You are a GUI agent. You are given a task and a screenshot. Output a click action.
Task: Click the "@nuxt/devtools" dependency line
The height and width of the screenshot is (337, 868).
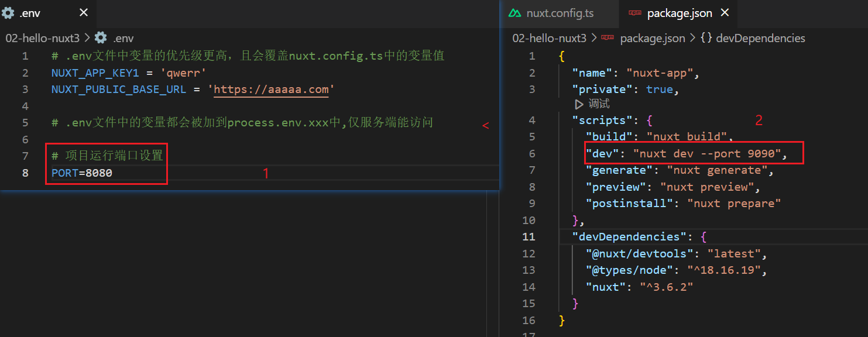(677, 253)
